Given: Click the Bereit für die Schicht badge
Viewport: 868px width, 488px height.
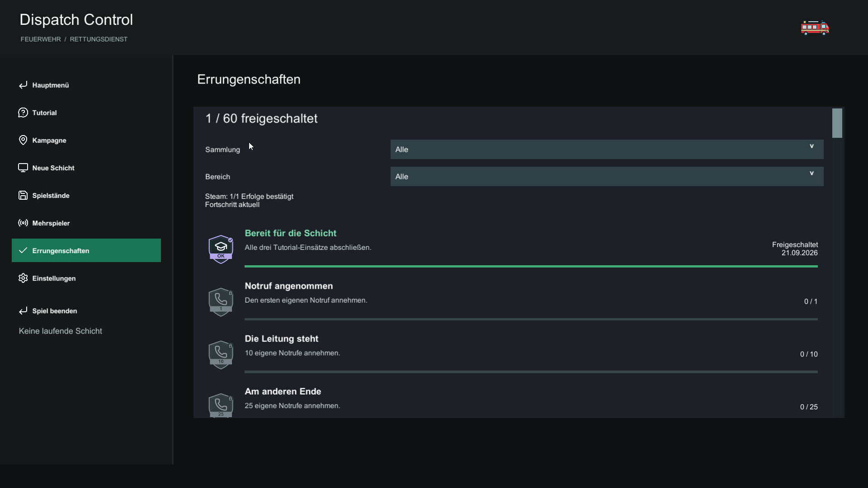Looking at the screenshot, I should 221,249.
